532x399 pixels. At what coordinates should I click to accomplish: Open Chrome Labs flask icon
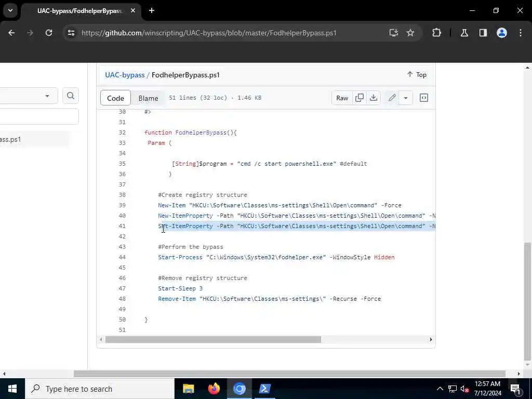point(464,33)
